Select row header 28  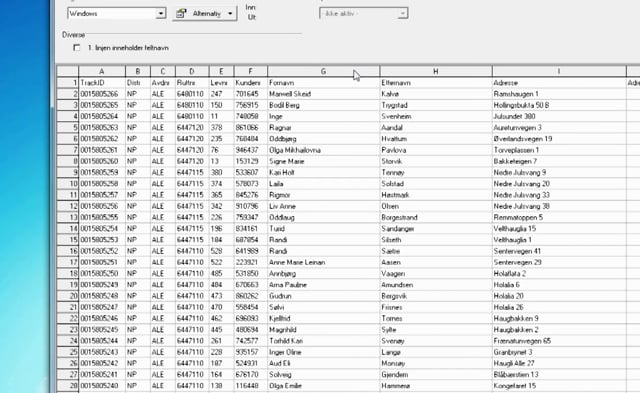(x=68, y=386)
